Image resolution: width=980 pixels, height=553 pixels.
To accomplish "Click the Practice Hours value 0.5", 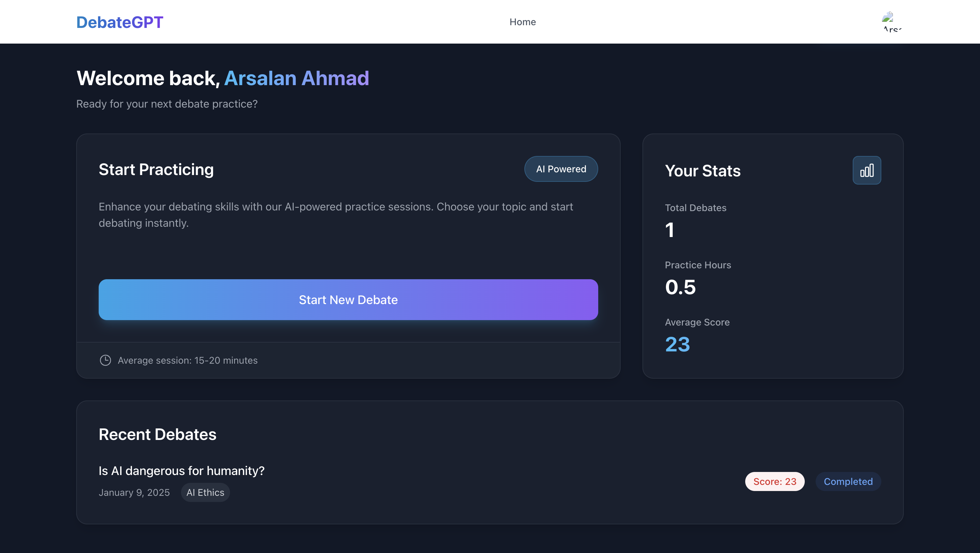I will (x=680, y=287).
